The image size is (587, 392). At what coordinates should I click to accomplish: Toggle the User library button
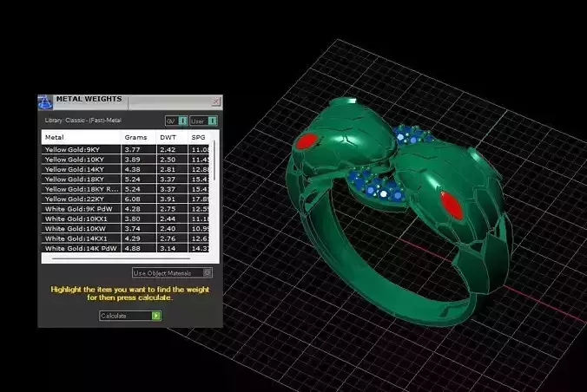[203, 121]
